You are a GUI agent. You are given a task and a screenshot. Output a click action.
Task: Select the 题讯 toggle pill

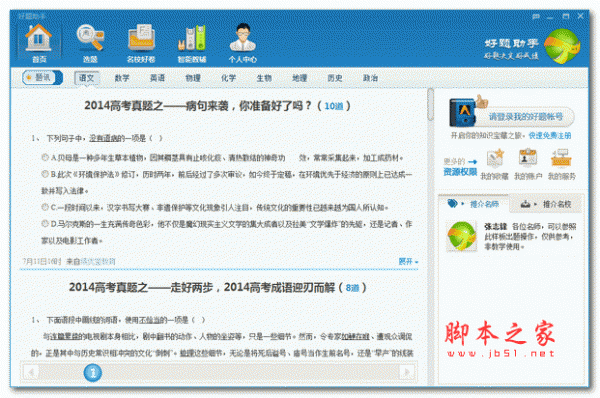42,78
